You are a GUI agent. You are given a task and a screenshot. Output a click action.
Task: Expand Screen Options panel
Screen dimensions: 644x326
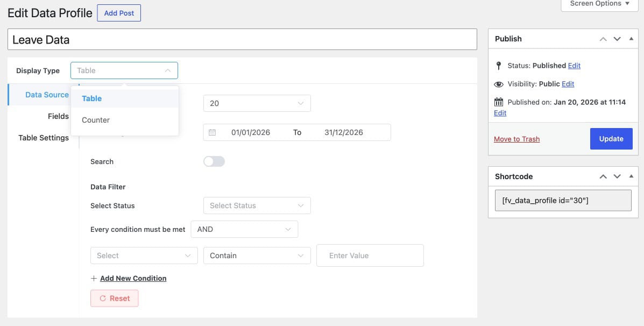(599, 4)
